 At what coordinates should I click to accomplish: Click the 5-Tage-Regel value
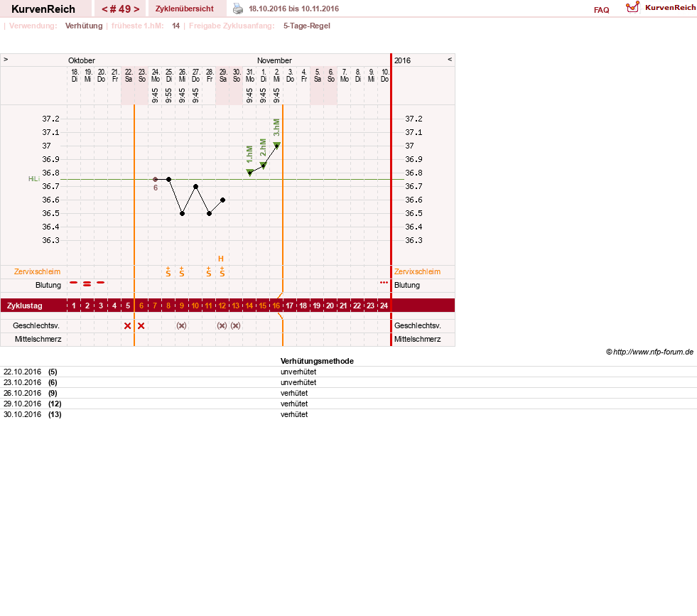pos(307,26)
